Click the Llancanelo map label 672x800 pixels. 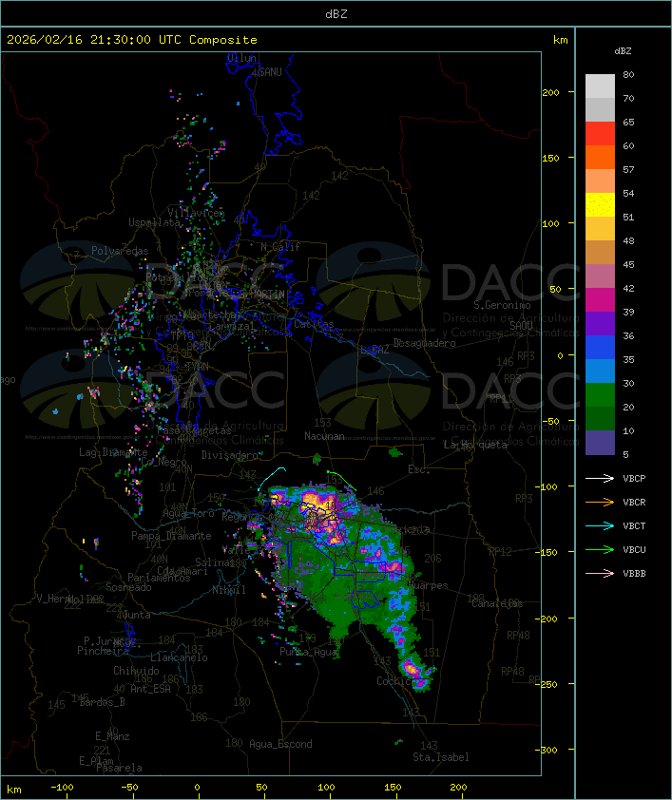tap(179, 657)
